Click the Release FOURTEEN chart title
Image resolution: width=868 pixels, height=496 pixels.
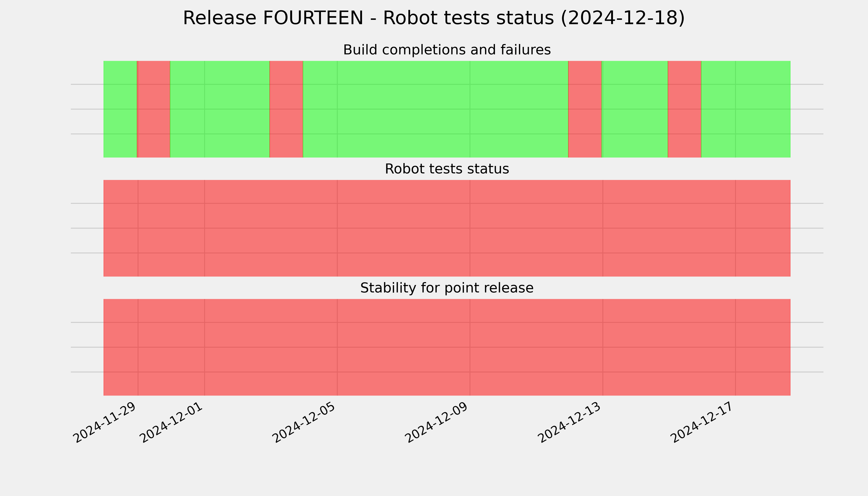pyautogui.click(x=434, y=18)
